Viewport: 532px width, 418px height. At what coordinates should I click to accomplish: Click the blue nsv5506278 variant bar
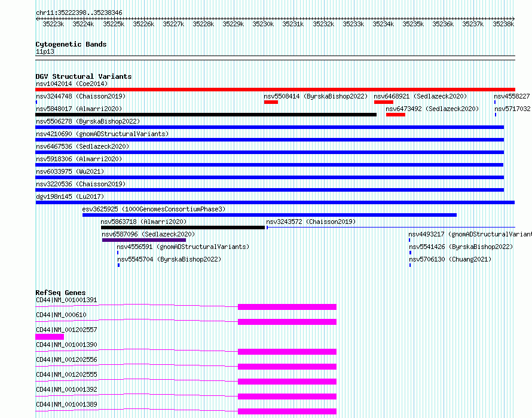(270, 127)
